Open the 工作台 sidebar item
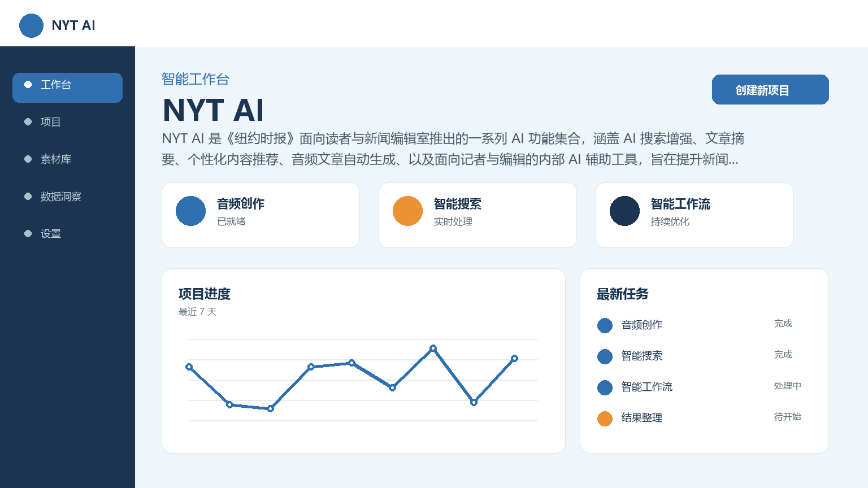 point(67,88)
